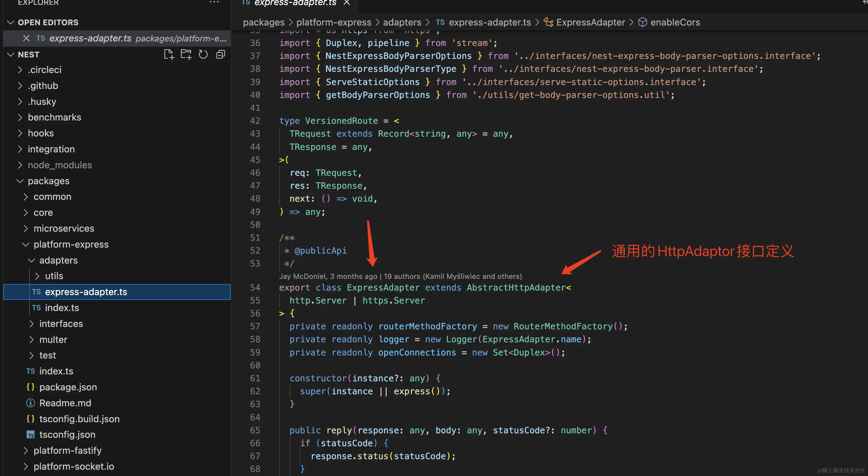This screenshot has height=476, width=868.
Task: Expand the test folder
Action: 31,355
